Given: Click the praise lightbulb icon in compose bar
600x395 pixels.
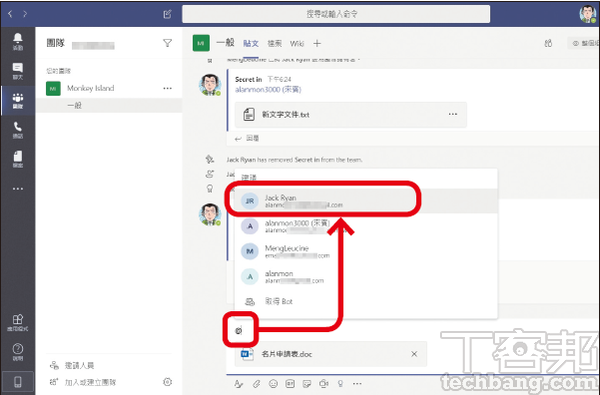Looking at the screenshot, I should click(341, 384).
